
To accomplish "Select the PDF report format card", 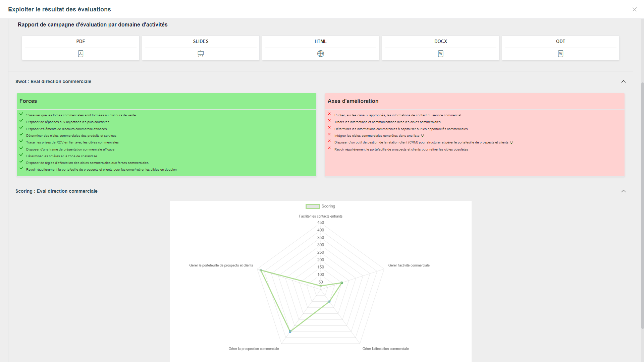I will click(80, 48).
